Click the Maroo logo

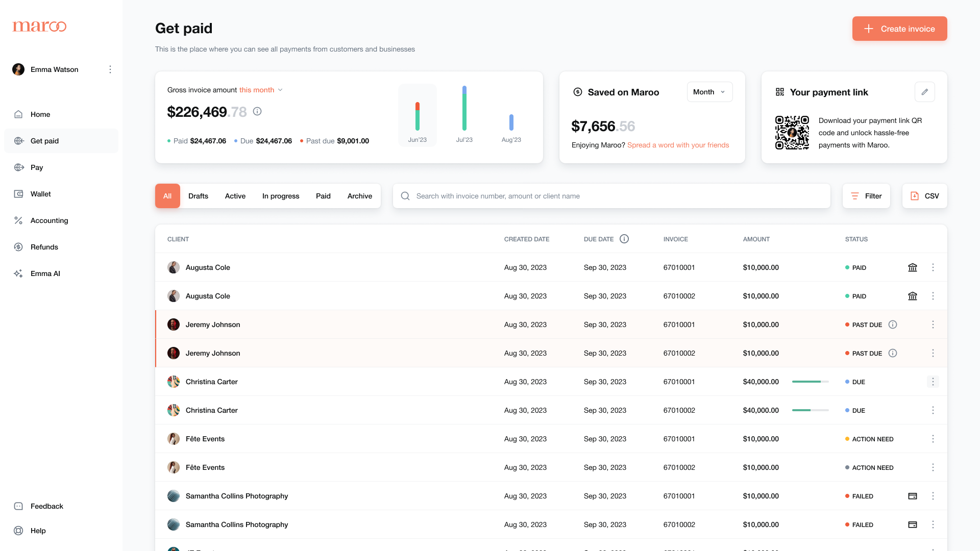(x=39, y=27)
